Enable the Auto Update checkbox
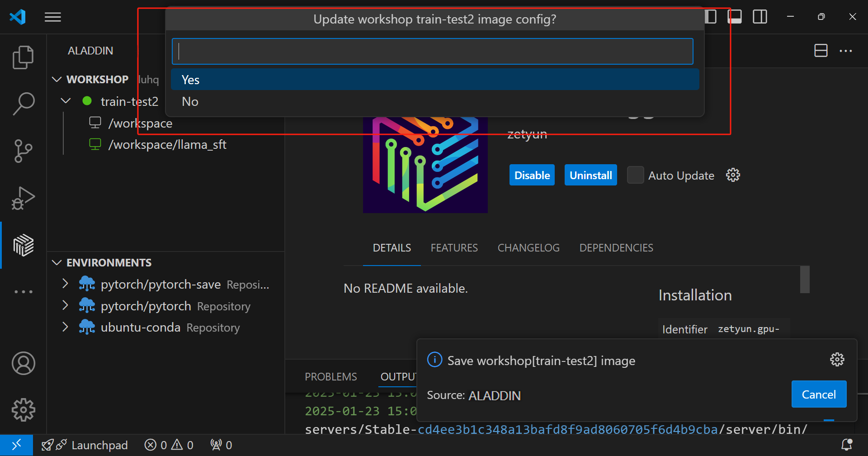 click(x=635, y=175)
